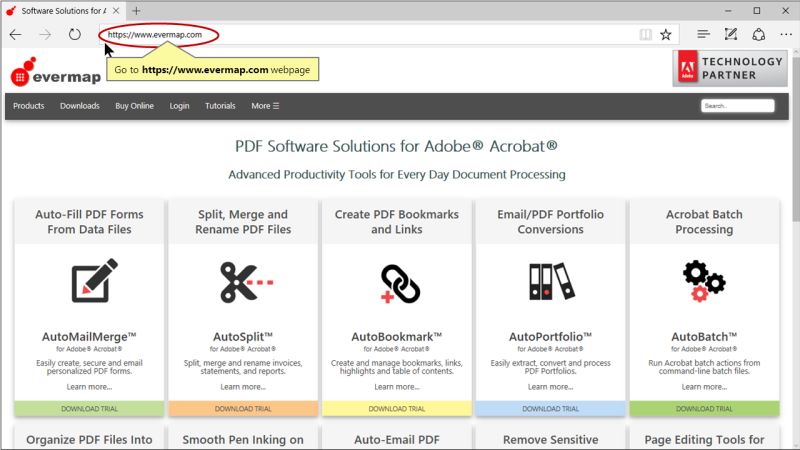Learn more about AutoBatch

pyautogui.click(x=704, y=387)
